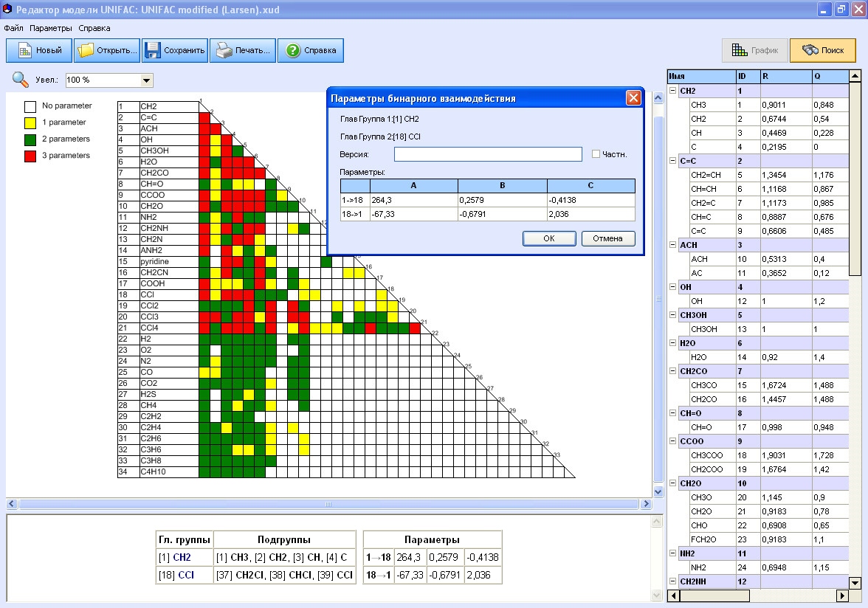Image resolution: width=868 pixels, height=608 pixels.
Task: Confirm dialog with OK button
Action: 549,238
